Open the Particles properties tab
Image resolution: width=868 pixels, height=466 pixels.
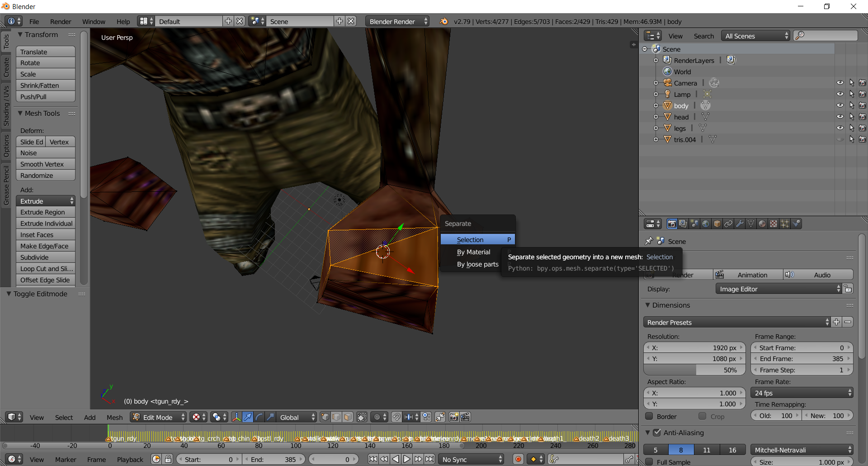(785, 224)
